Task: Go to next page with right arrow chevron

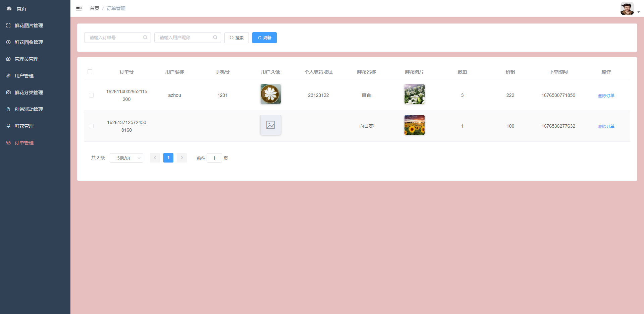Action: 181,158
